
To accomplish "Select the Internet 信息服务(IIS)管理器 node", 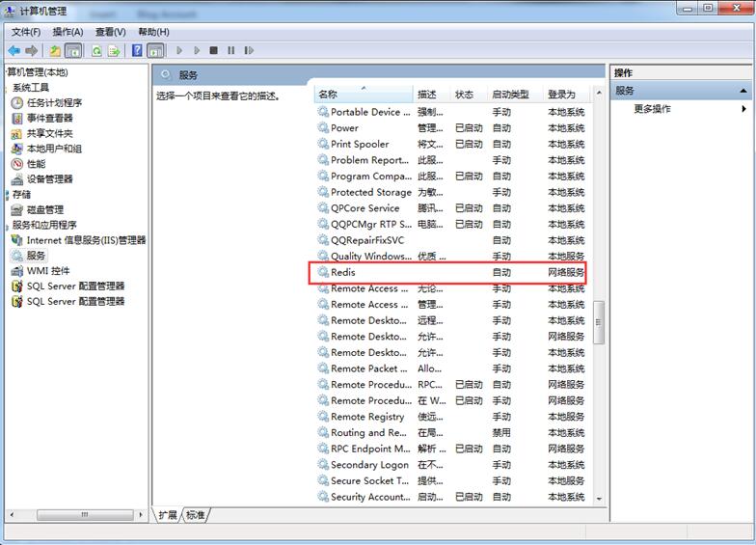I will click(86, 240).
